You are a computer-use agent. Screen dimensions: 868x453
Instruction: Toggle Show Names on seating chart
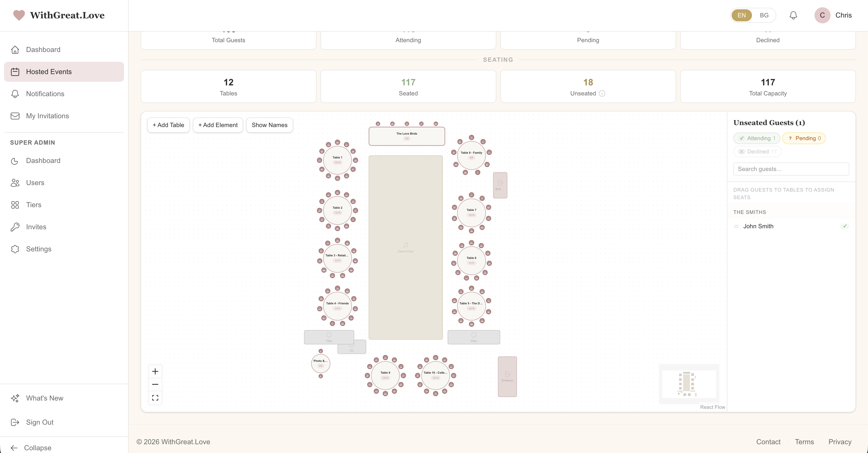click(x=269, y=125)
